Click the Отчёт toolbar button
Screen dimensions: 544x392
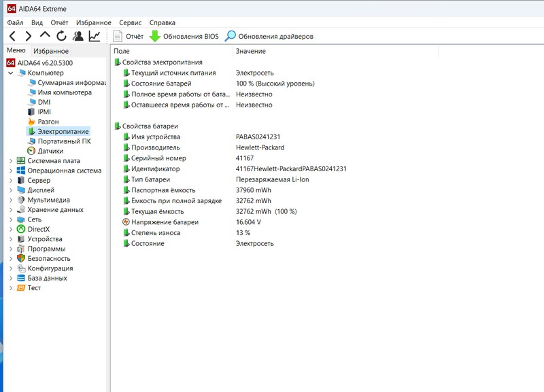pyautogui.click(x=129, y=36)
